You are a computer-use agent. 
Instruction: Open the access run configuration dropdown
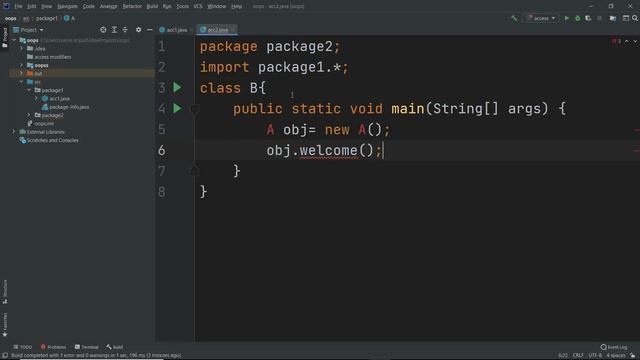click(541, 18)
